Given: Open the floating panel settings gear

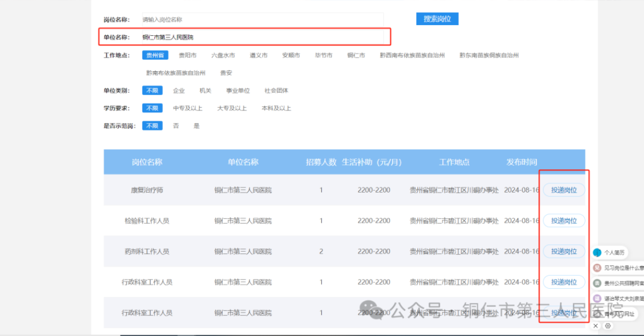Looking at the screenshot, I should (608, 326).
